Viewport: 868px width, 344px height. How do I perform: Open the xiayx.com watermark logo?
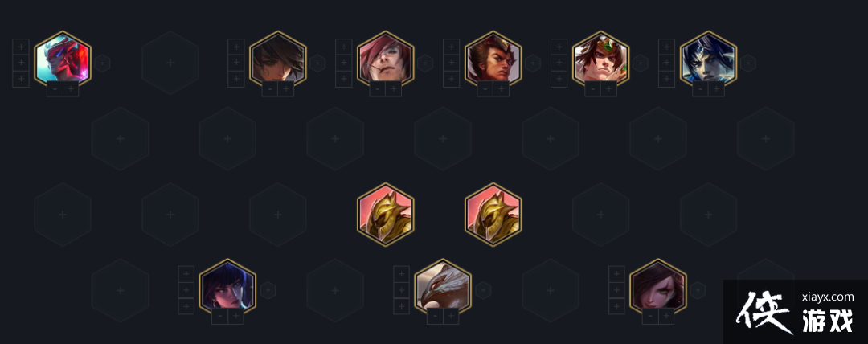click(x=796, y=312)
